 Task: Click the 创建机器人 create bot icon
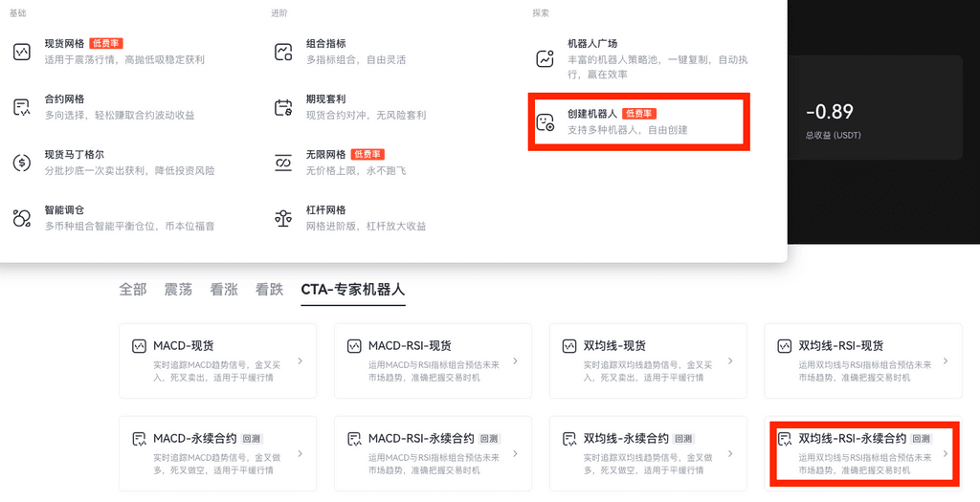[546, 121]
